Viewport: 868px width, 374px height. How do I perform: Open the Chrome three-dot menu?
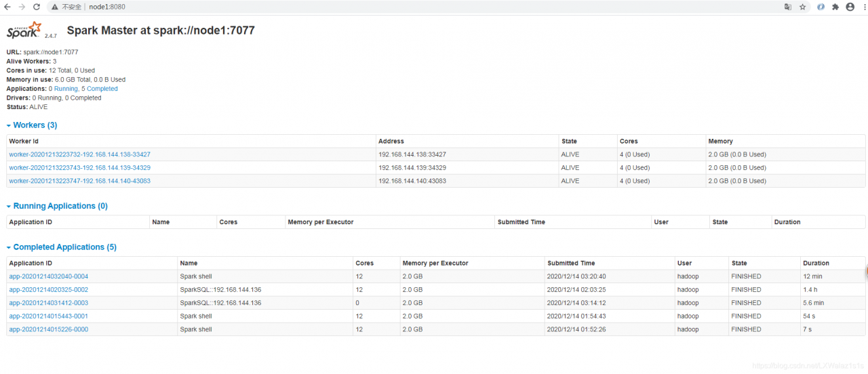click(x=861, y=7)
